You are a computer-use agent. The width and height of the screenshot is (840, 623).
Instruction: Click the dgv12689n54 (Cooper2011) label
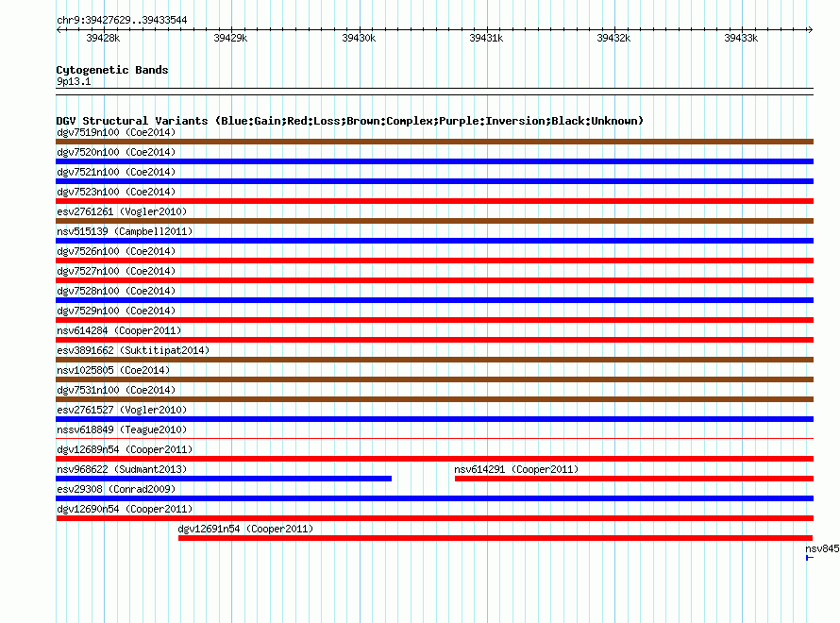click(125, 449)
